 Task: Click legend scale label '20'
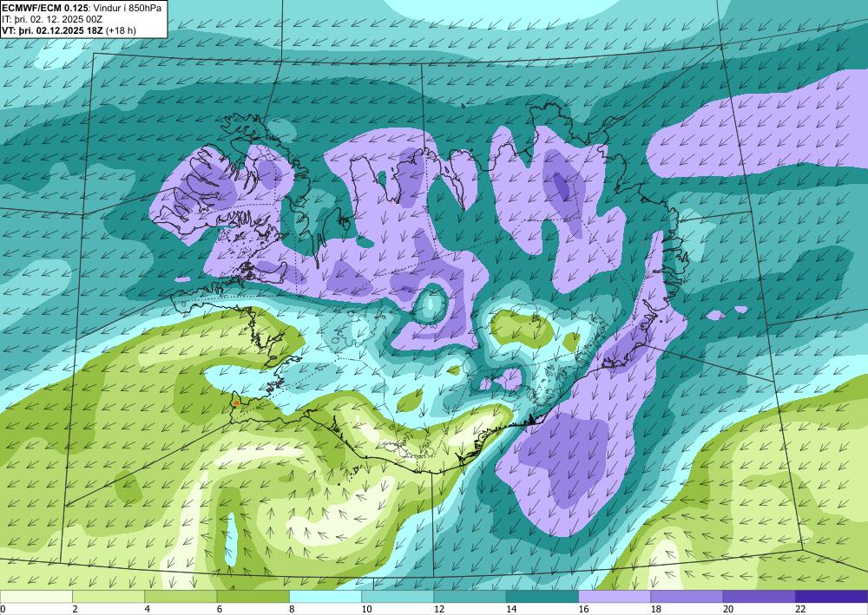coord(728,609)
